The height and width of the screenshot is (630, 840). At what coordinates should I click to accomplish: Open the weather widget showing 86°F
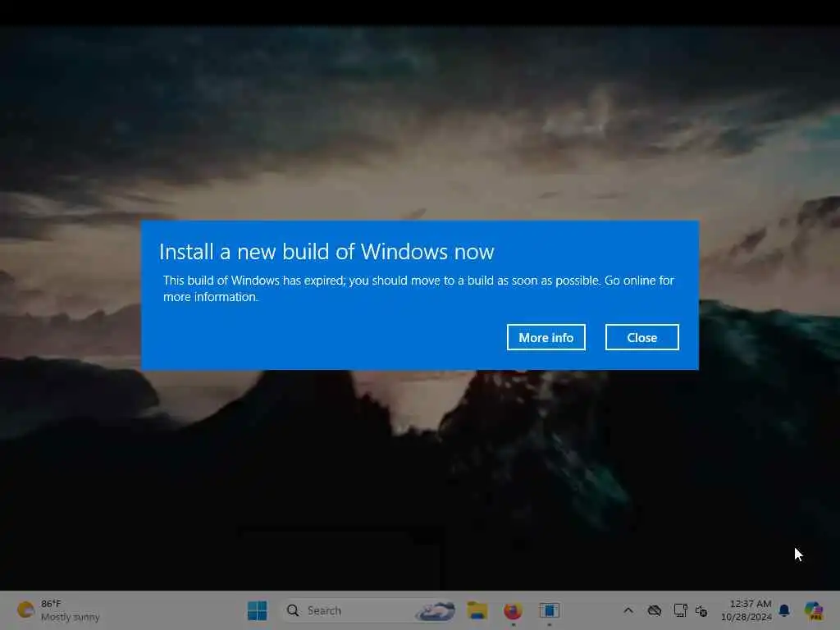[59, 610]
